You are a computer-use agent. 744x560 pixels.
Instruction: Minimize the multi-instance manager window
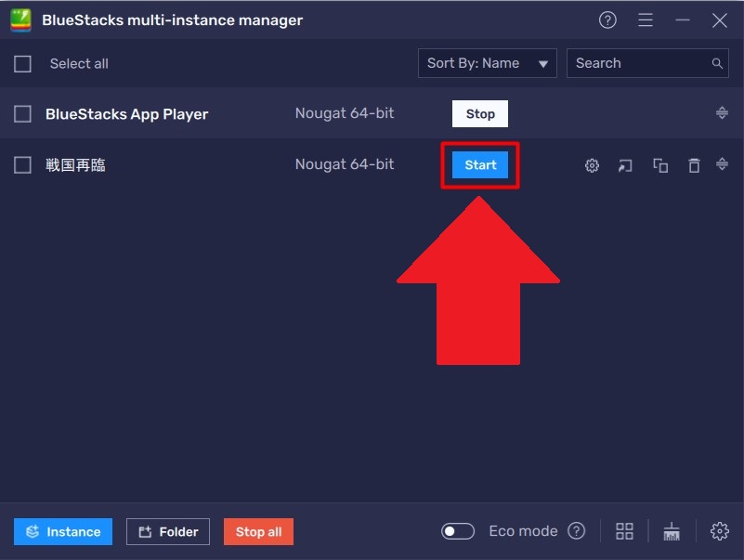[683, 20]
